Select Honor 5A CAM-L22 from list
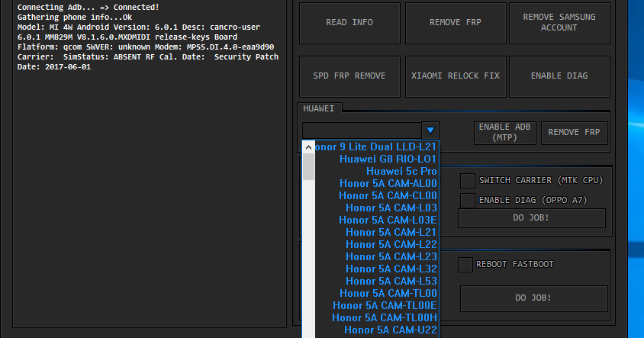 point(377,244)
